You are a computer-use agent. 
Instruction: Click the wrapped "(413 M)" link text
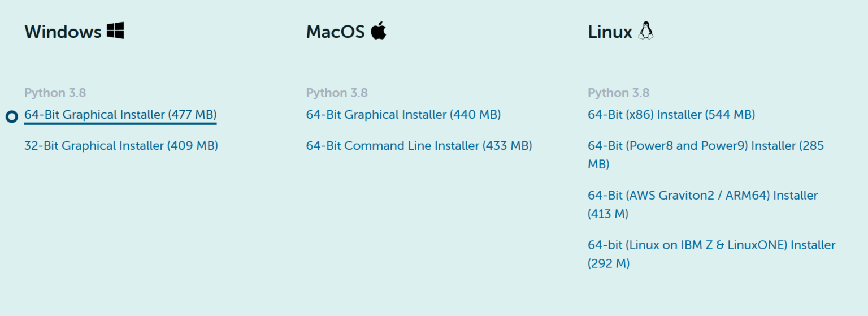coord(607,214)
